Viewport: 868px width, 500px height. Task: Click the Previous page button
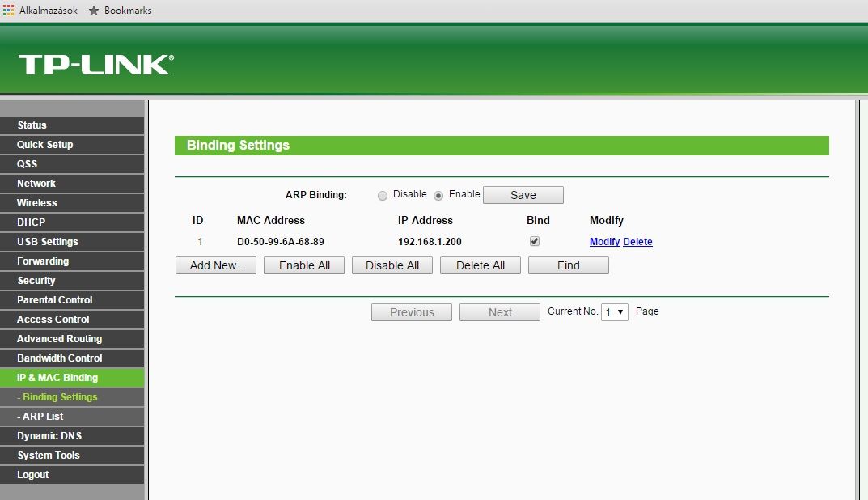(411, 312)
